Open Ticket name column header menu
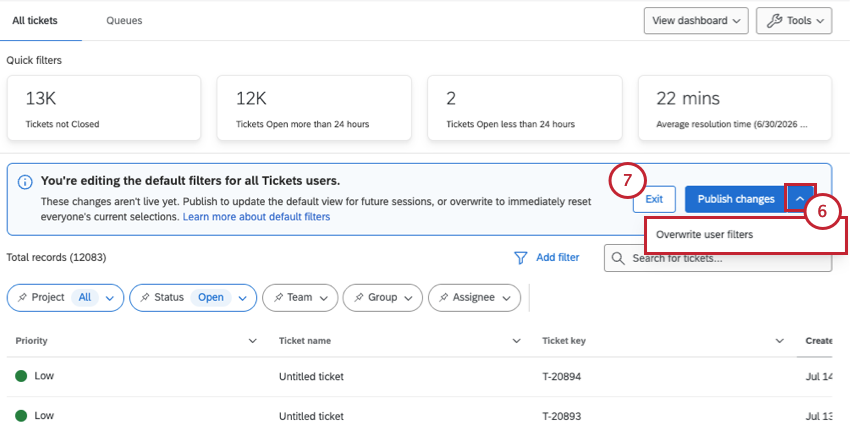Viewport: 850px width, 427px height. click(517, 341)
